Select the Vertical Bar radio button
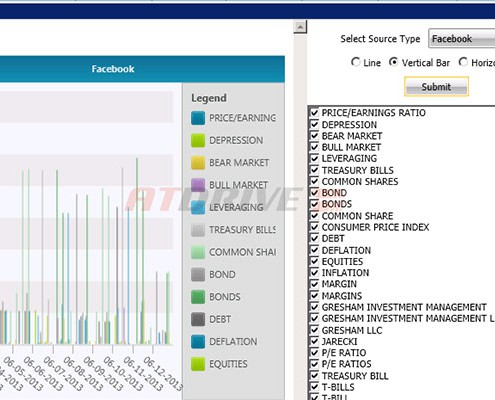Screen dimensions: 495x400 click(x=394, y=62)
